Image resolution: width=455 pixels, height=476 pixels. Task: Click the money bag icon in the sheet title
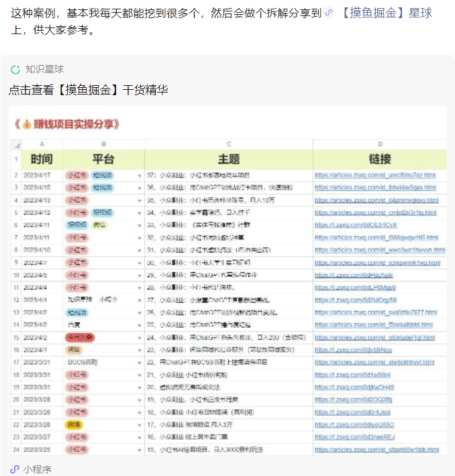pyautogui.click(x=27, y=124)
